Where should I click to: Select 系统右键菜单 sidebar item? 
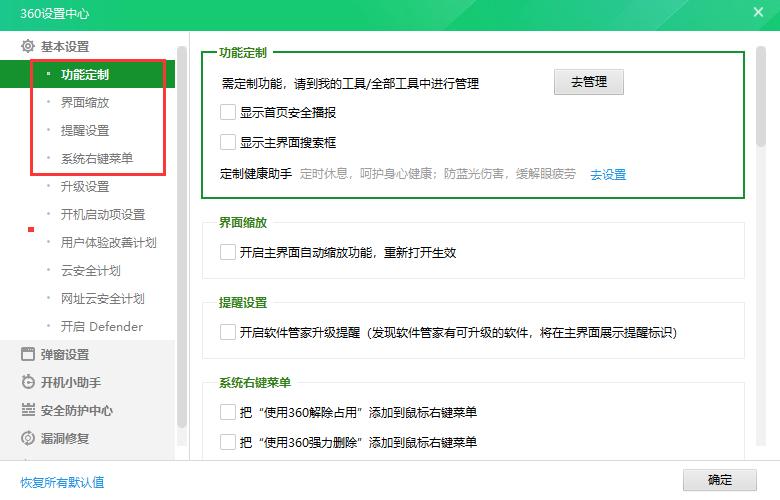point(97,158)
